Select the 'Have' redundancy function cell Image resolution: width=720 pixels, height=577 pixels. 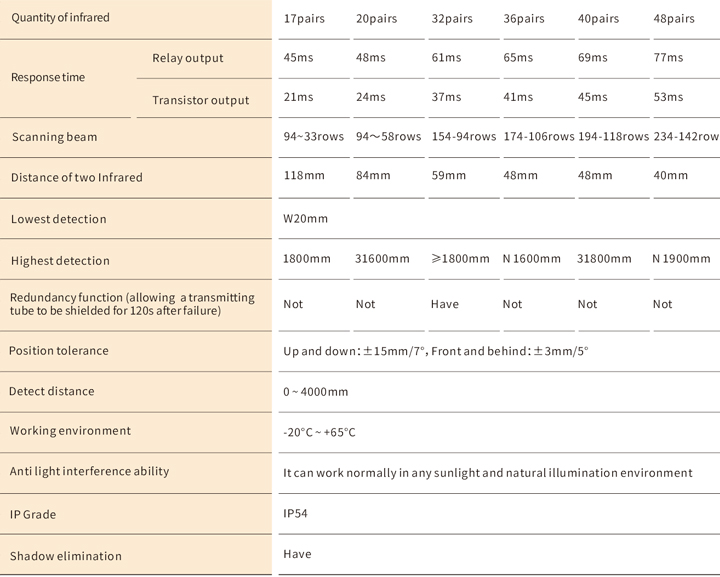pos(444,304)
